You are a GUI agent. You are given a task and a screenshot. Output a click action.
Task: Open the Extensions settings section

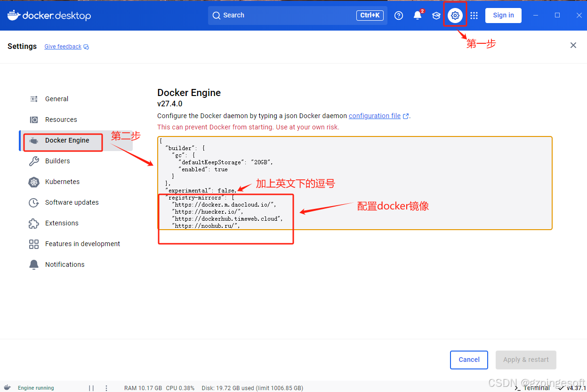(x=76, y=223)
